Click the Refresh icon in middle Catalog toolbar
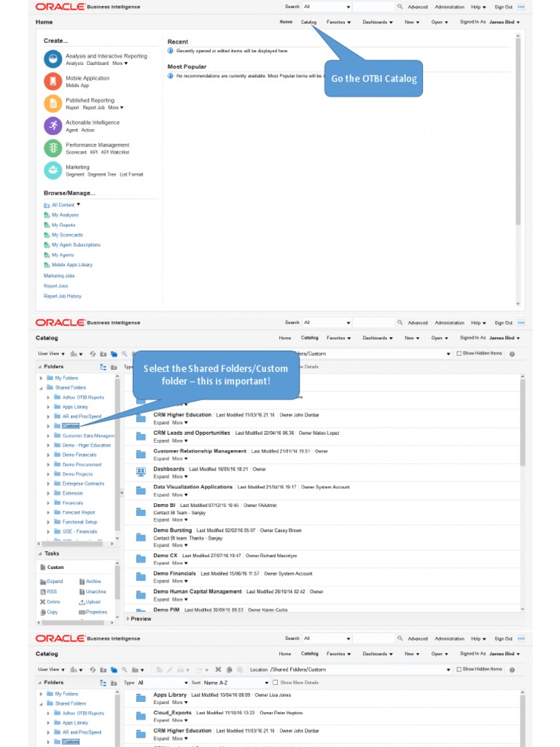This screenshot has height=747, width=560. click(x=93, y=354)
